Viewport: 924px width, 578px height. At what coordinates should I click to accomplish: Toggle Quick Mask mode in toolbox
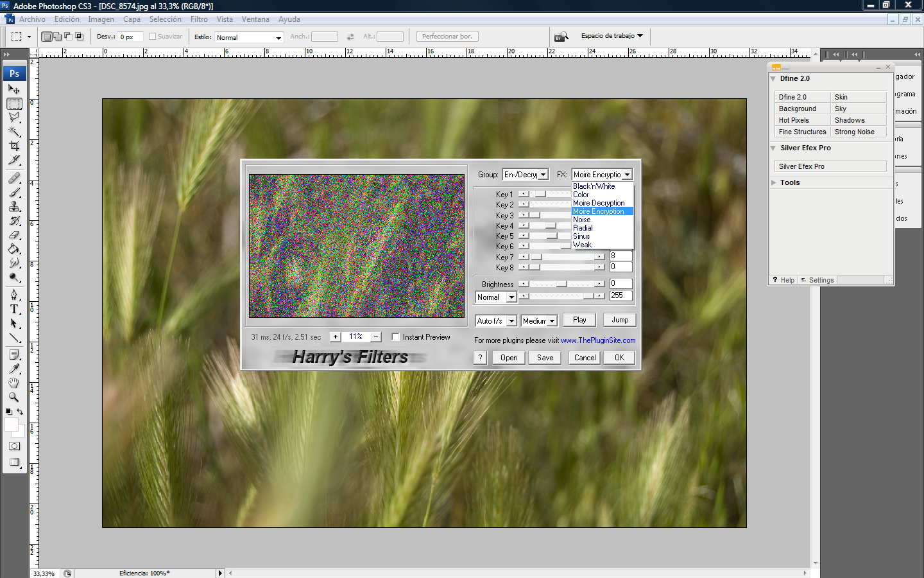(x=14, y=446)
